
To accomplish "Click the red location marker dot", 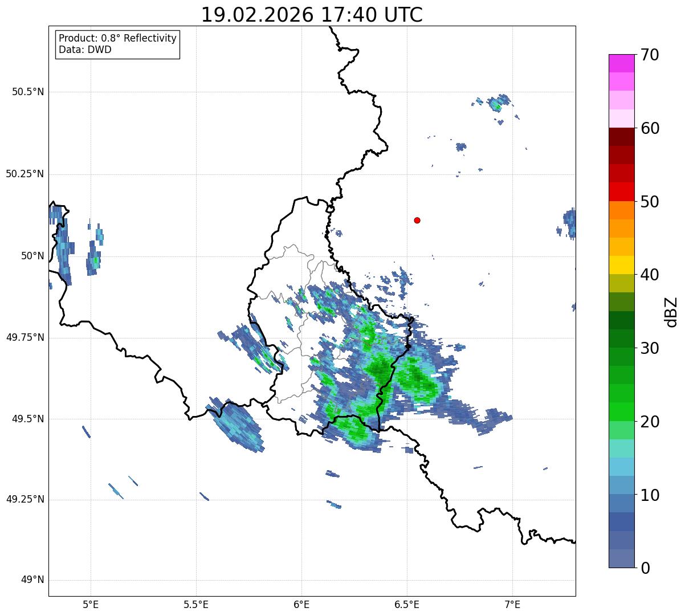I will click(x=417, y=220).
